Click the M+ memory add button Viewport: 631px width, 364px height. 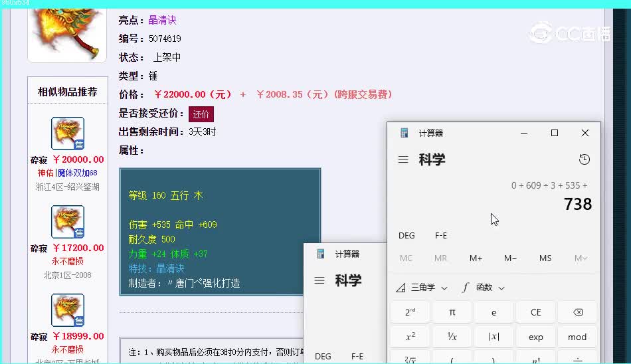pos(476,258)
